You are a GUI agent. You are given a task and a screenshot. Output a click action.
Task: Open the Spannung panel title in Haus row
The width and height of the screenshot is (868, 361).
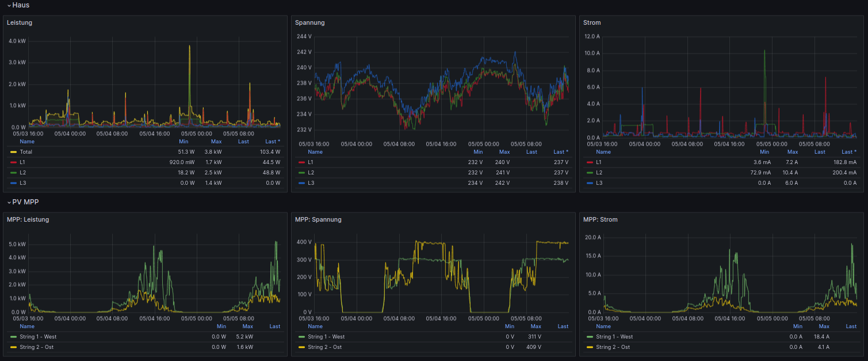pos(310,22)
